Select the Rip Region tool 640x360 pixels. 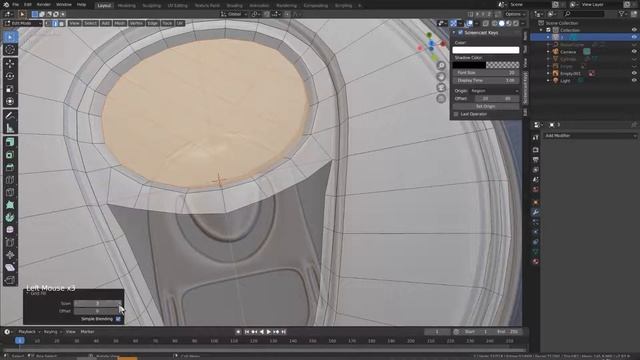click(x=10, y=280)
